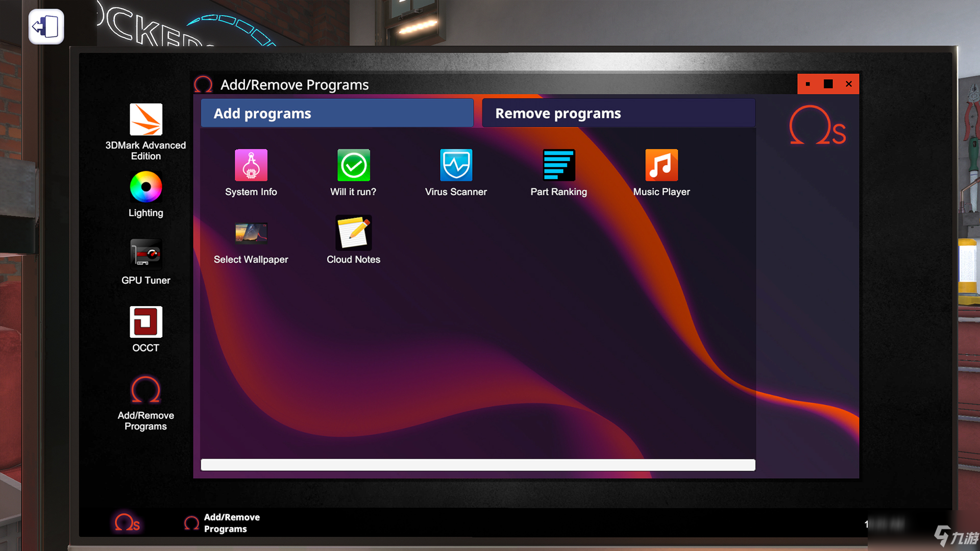The width and height of the screenshot is (980, 551).
Task: Install the Cloud Notes app
Action: (353, 233)
